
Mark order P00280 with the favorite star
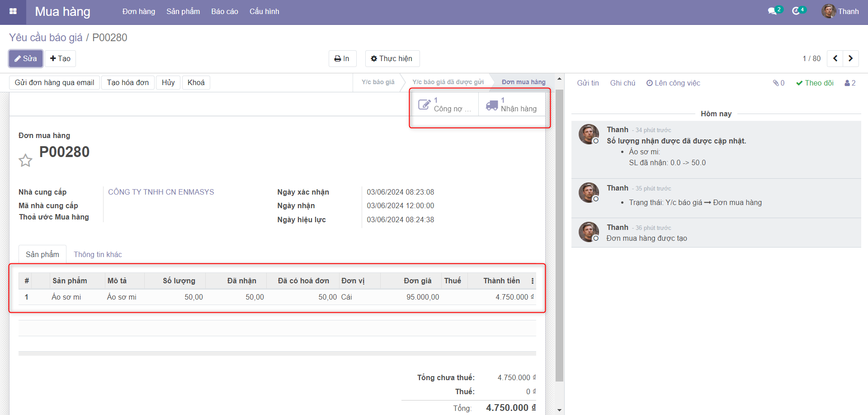(25, 160)
